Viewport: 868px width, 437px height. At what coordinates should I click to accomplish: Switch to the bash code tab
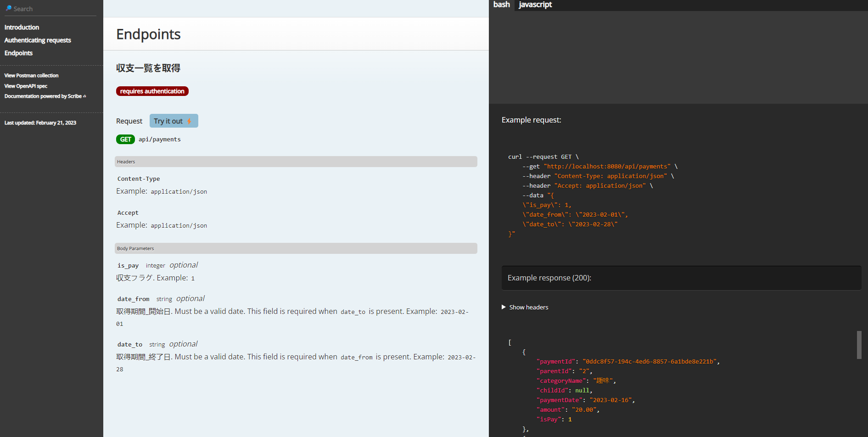click(501, 5)
